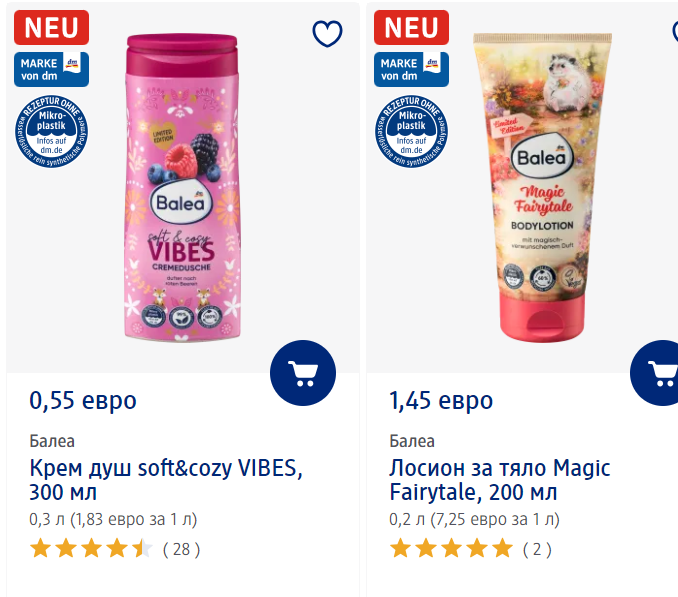This screenshot has width=678, height=597.
Task: Open the Крем душ soft&cozy VIBES link
Action: 165,480
